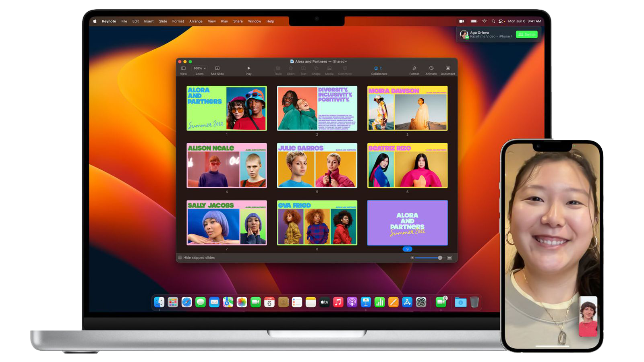
Task: Click the Text toolbar icon
Action: coord(303,68)
